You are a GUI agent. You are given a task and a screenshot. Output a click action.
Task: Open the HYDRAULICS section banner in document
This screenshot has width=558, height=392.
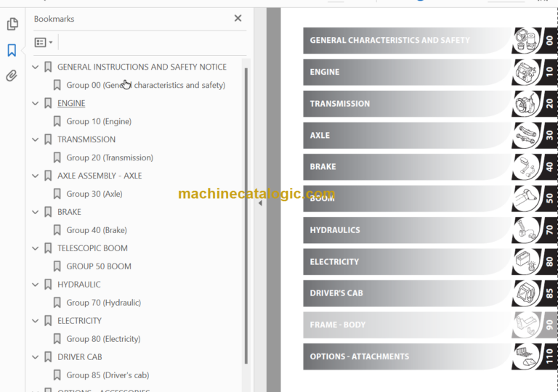407,230
